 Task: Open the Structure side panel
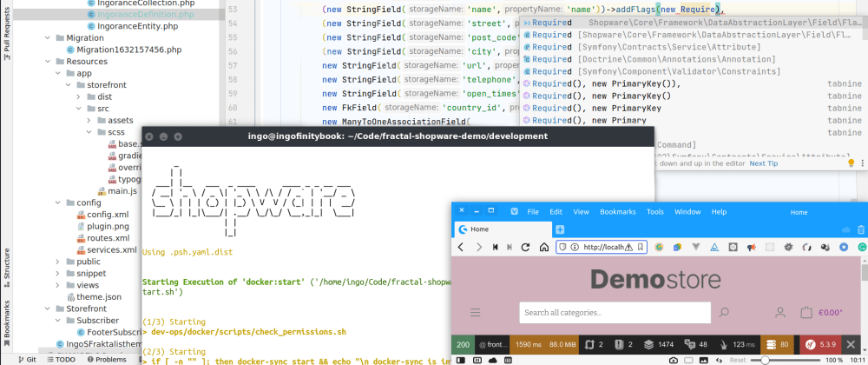(7, 267)
